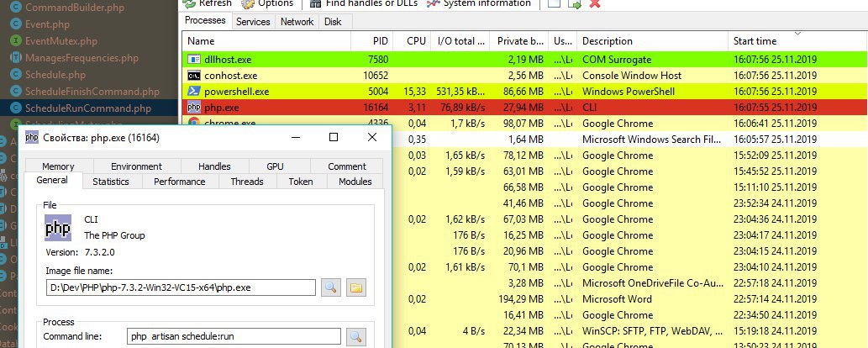Click the Find handles or DLLs icon
The image size is (868, 348).
[316, 3]
